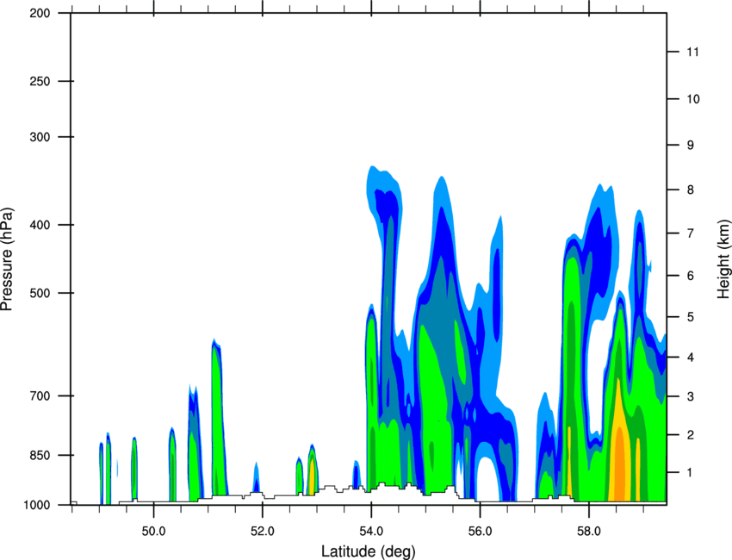The height and width of the screenshot is (560, 732).
Task: Click the 52.0 latitude tick label
Action: point(263,532)
